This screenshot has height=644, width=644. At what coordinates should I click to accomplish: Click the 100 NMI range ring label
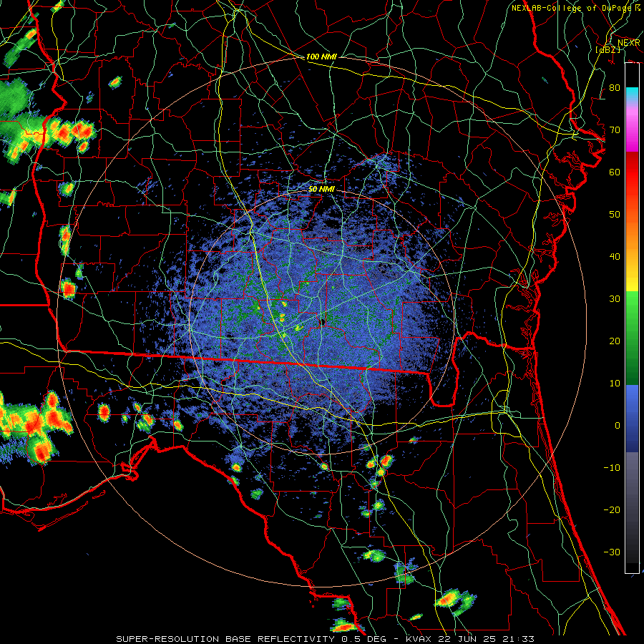(321, 57)
